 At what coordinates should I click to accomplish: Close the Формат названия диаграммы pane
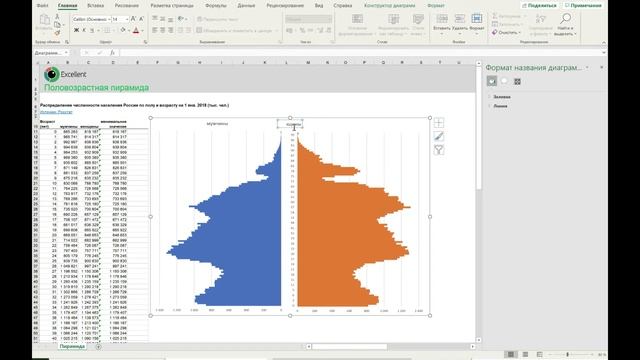coord(601,67)
